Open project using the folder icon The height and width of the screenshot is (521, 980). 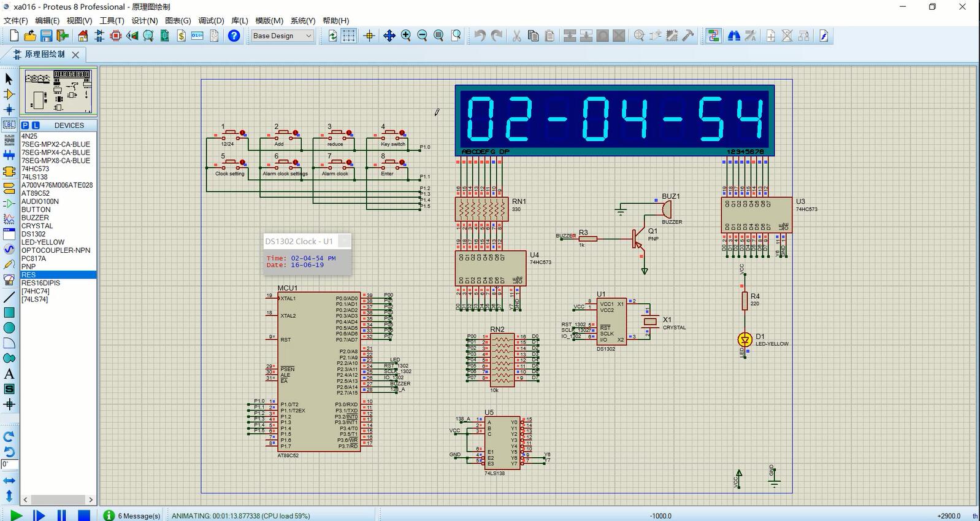pos(30,36)
